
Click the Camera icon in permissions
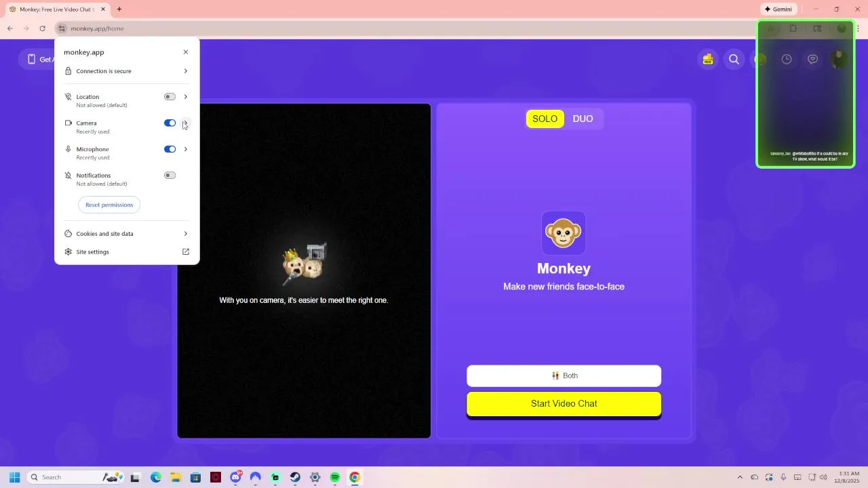click(x=68, y=123)
